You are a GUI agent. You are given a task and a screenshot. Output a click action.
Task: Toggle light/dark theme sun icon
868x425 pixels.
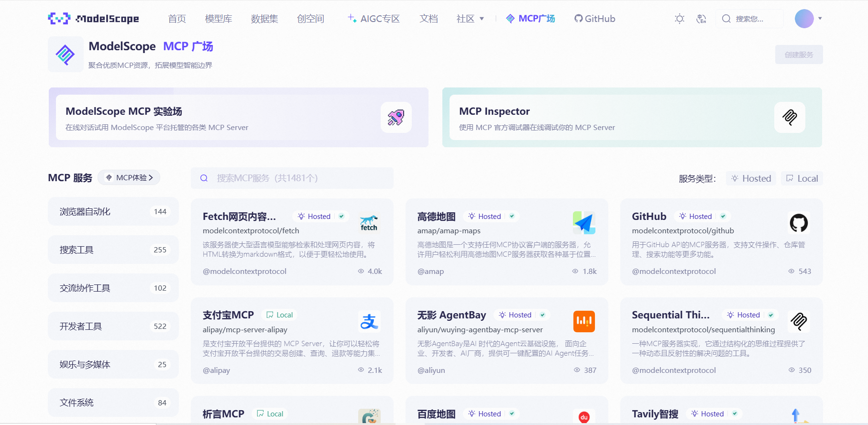(x=679, y=19)
